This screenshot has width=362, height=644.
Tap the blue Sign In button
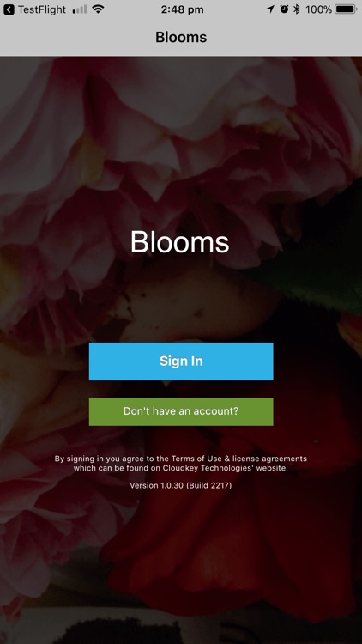click(x=181, y=361)
